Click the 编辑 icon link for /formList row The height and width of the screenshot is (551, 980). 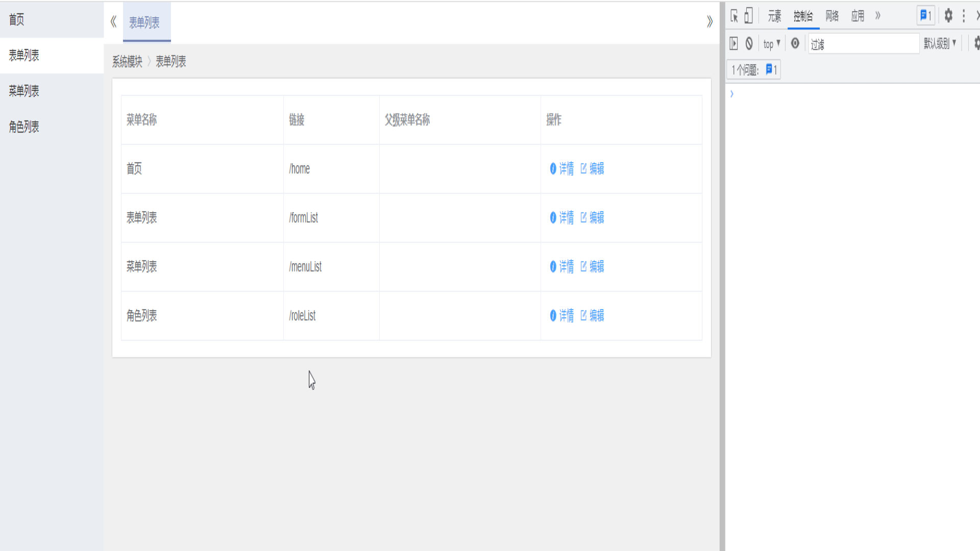point(592,218)
